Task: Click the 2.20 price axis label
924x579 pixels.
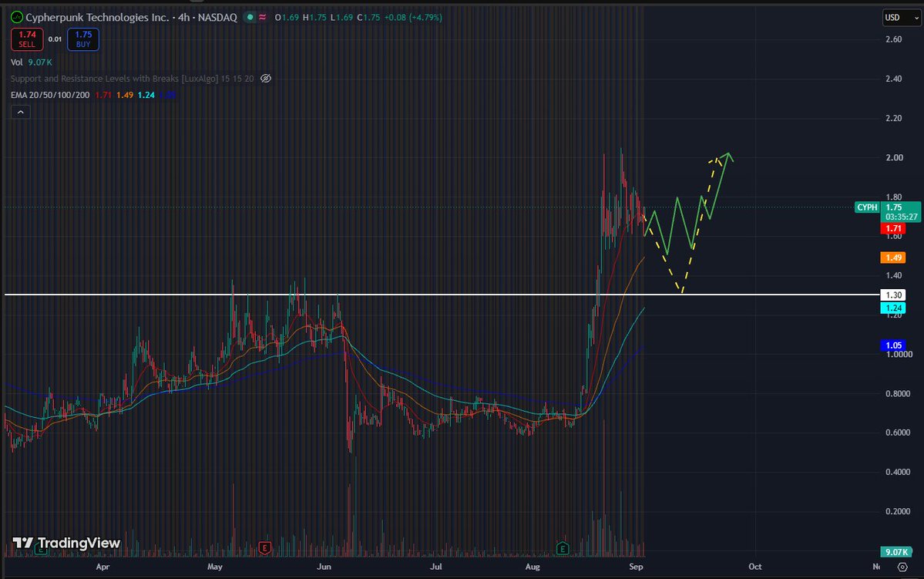Action: tap(893, 119)
